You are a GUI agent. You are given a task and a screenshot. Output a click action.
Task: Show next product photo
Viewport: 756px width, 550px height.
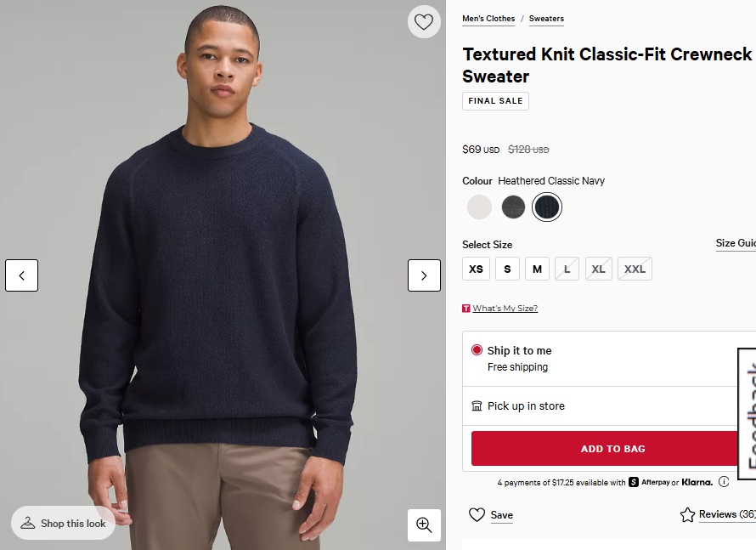pyautogui.click(x=424, y=275)
